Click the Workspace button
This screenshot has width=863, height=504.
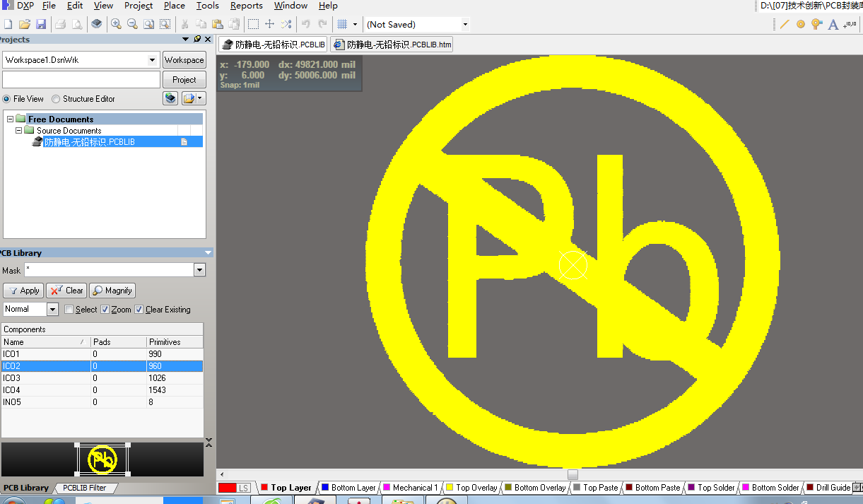(x=184, y=60)
